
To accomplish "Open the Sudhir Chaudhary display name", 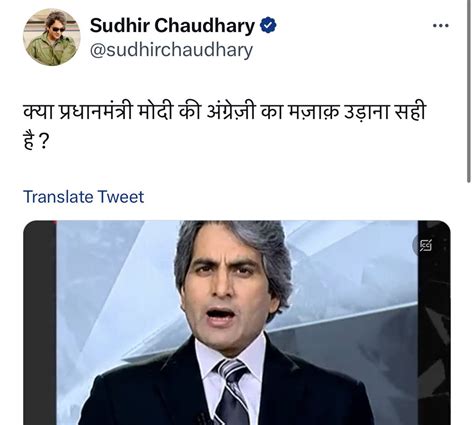I will click(172, 26).
